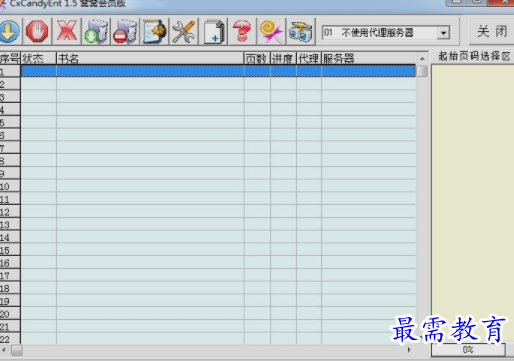Click the 页数 column header
The height and width of the screenshot is (361, 514).
coord(257,59)
